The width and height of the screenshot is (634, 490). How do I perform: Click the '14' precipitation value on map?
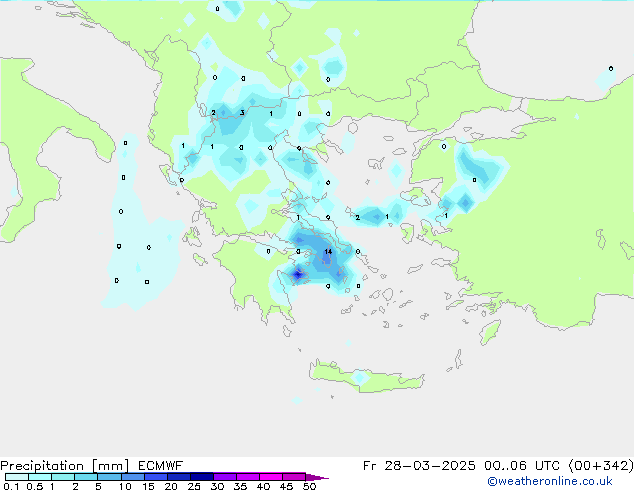(328, 251)
